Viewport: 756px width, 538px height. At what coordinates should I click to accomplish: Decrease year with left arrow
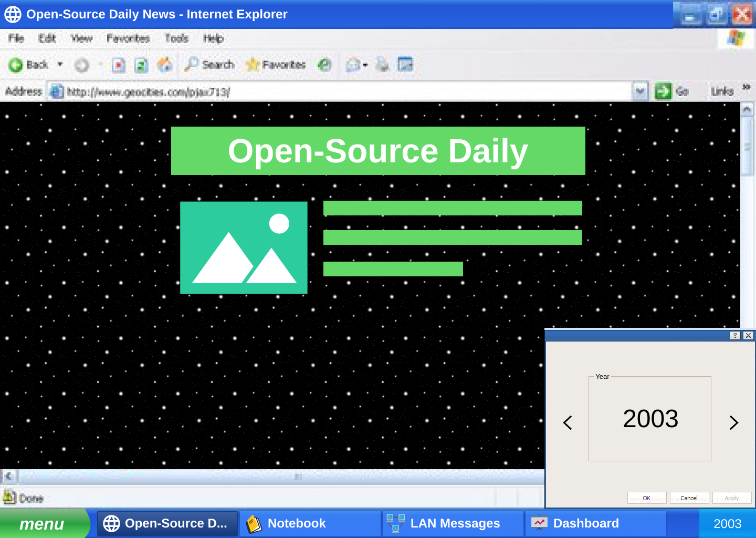[x=568, y=422]
